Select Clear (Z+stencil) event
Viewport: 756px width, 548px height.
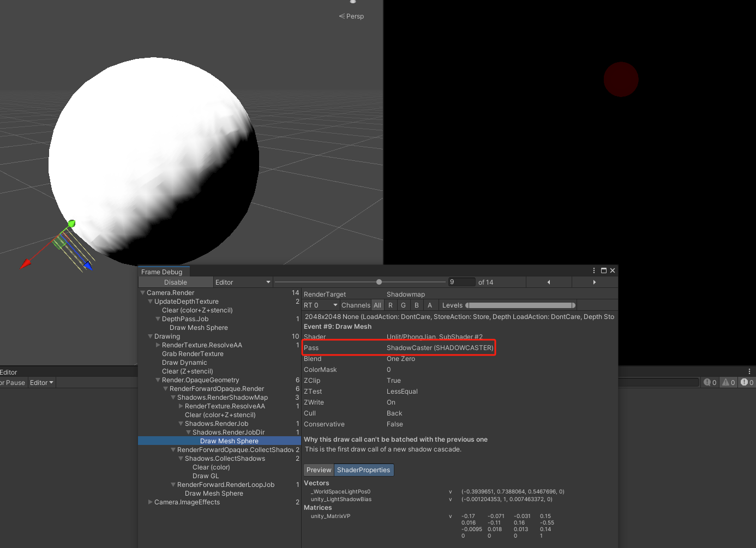point(188,371)
